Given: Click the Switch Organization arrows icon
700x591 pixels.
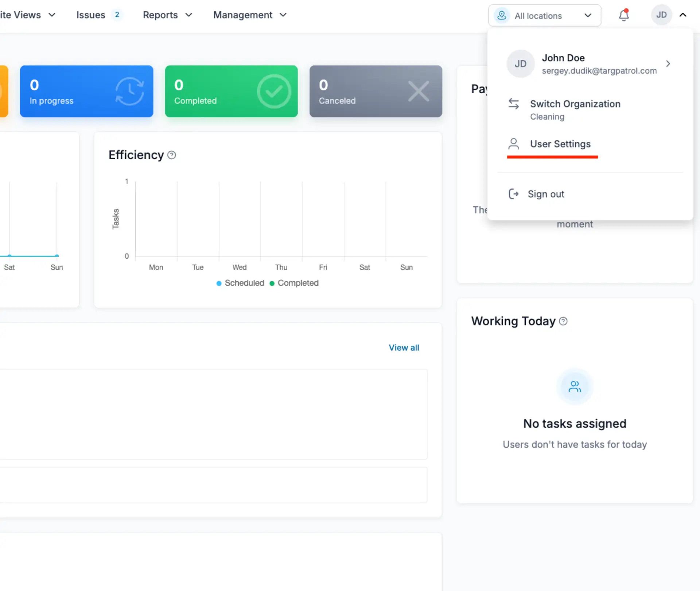Looking at the screenshot, I should [x=513, y=104].
